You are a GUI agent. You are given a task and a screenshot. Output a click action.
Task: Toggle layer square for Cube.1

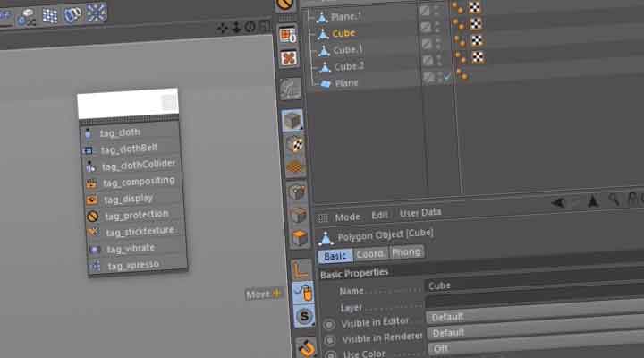click(428, 44)
